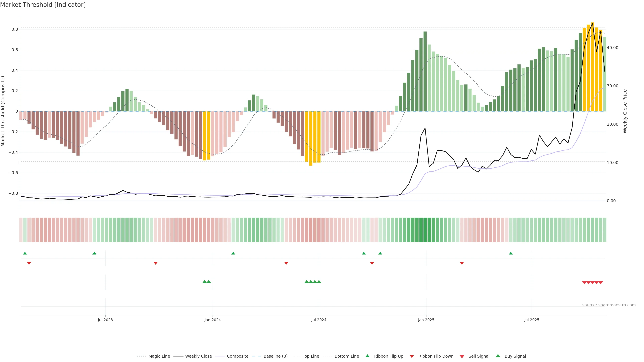Click the Jan 2025 x-axis label
Image resolution: width=644 pixels, height=362 pixels.
click(426, 320)
